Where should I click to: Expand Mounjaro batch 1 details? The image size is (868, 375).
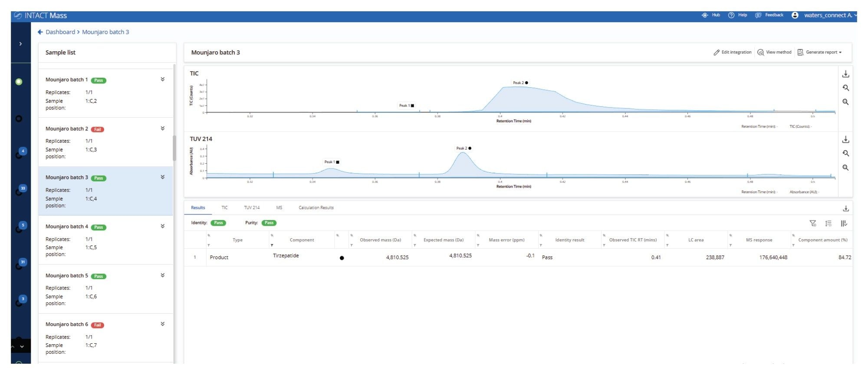[x=162, y=79]
